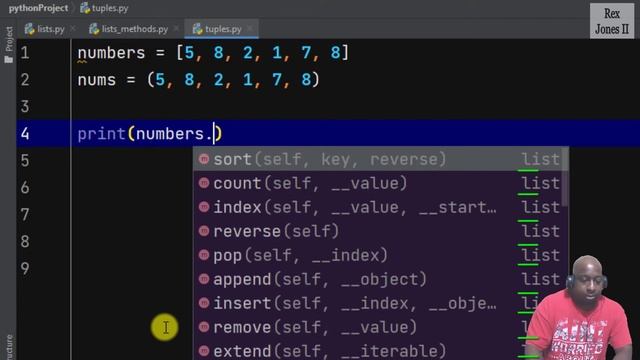Viewport: 640px width, 360px height.
Task: Click the Python file icon on lists.py tab
Action: click(29, 29)
